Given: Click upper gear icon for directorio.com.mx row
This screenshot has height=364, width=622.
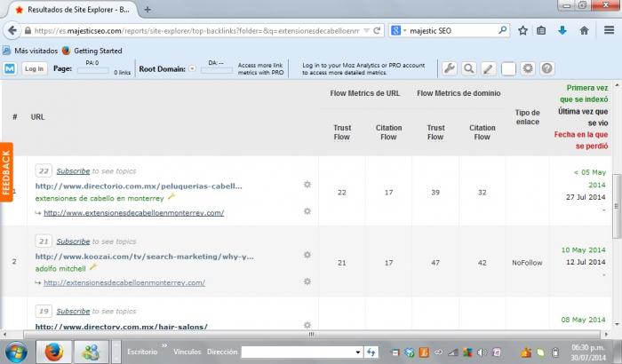Looking at the screenshot, I should 307,185.
